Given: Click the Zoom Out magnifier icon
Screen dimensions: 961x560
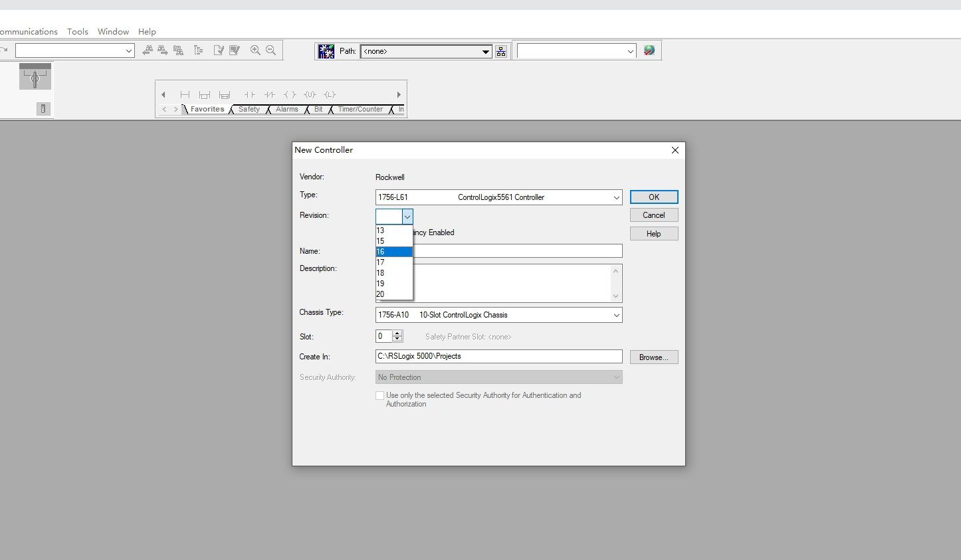Looking at the screenshot, I should tap(271, 50).
